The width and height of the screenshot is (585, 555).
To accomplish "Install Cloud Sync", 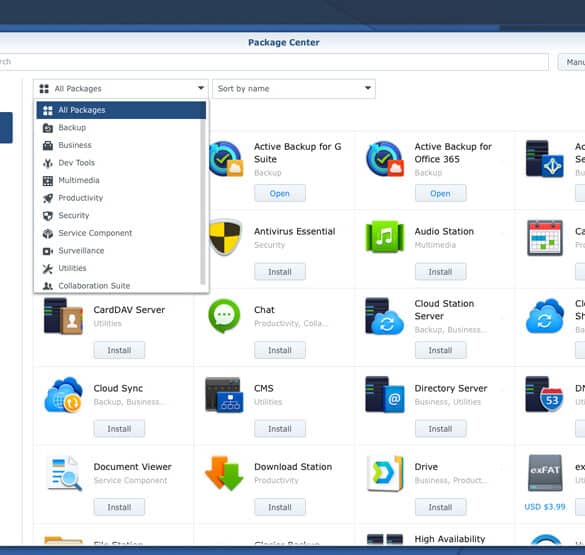I will [x=119, y=429].
